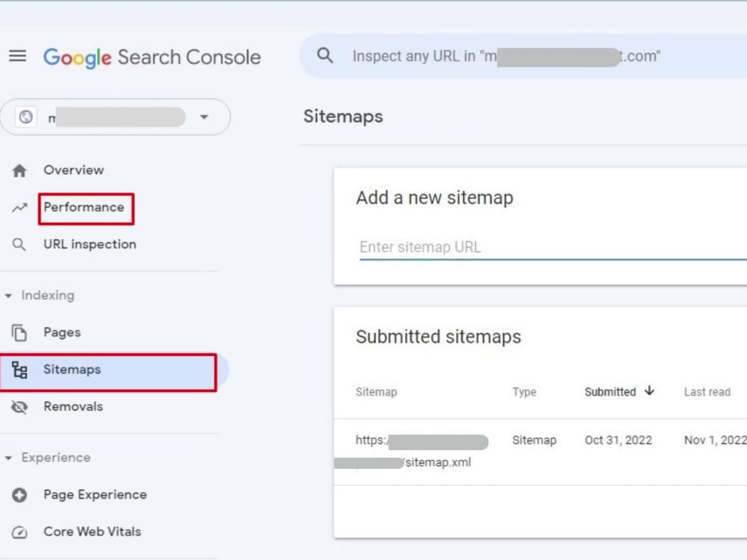Open the property selector dropdown
The width and height of the screenshot is (747, 560).
point(115,117)
